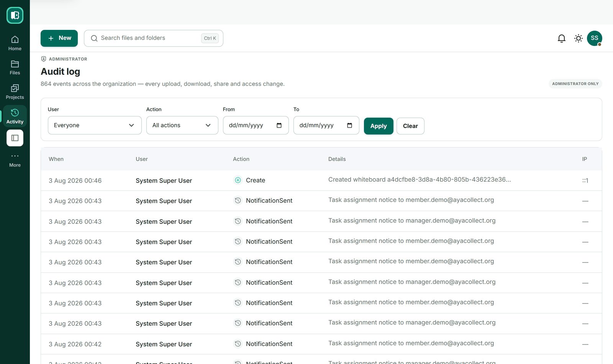The height and width of the screenshot is (364, 613).
Task: Focus the Search files and folders field
Action: point(154,38)
